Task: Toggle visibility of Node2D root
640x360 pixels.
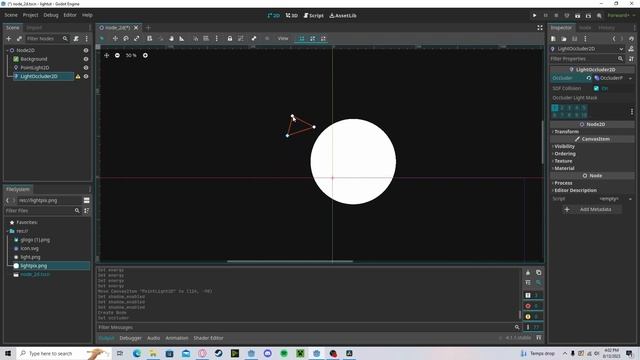Action: [x=86, y=50]
